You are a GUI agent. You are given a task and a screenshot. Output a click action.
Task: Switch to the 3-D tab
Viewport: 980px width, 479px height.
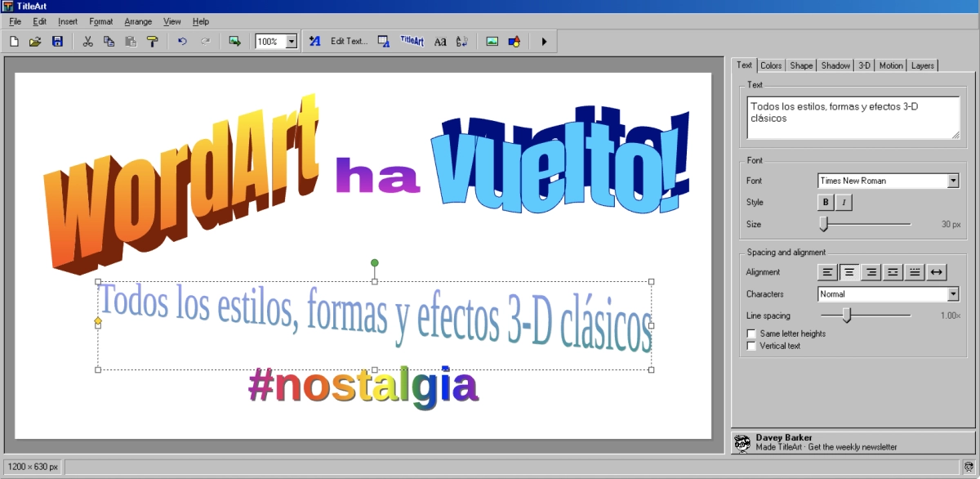(865, 65)
